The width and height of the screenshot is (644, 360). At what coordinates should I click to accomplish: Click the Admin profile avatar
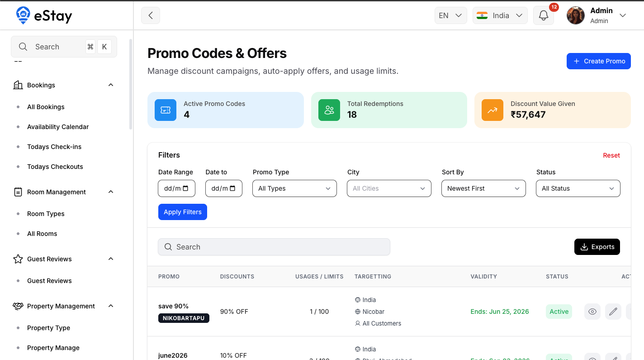tap(576, 15)
